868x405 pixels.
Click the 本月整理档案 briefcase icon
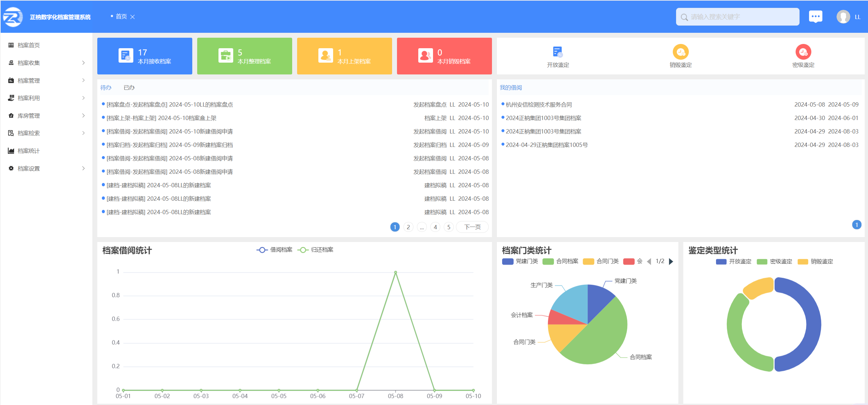pos(225,55)
